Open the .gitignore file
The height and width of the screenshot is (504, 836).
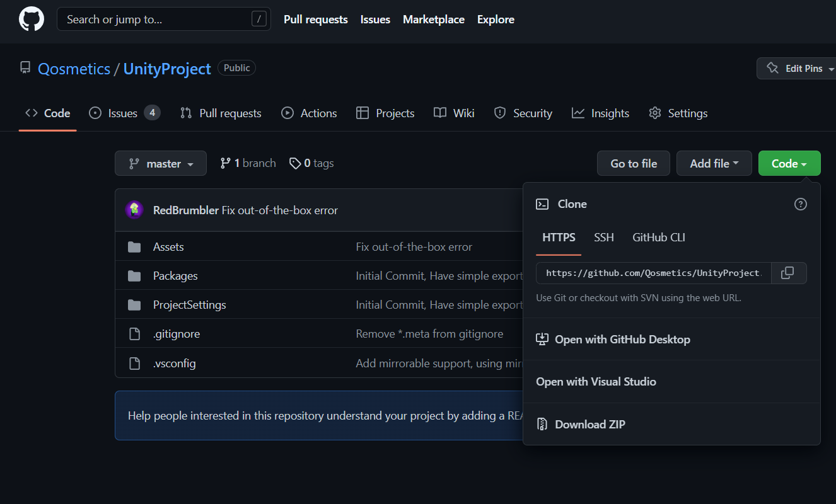point(177,334)
